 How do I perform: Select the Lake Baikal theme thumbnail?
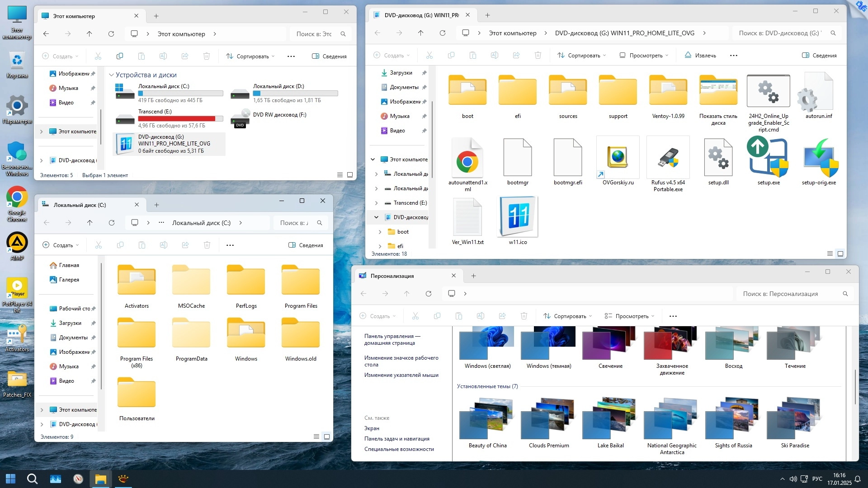(x=610, y=419)
